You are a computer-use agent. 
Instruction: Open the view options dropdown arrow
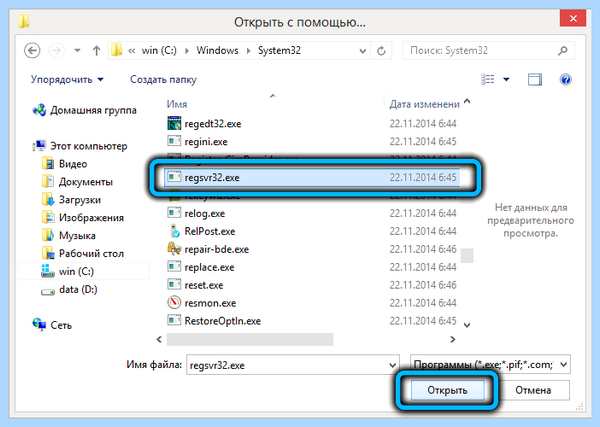506,80
